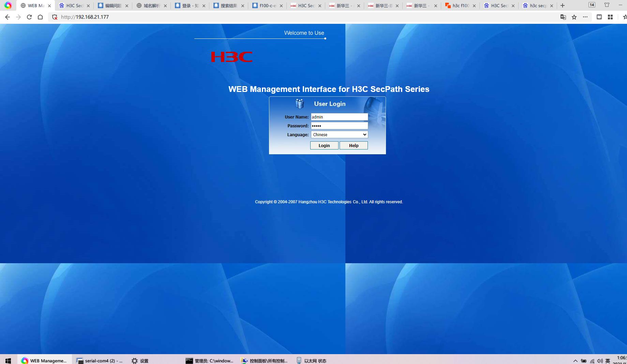The height and width of the screenshot is (364, 627).
Task: Focus the Password input field
Action: coord(340,126)
